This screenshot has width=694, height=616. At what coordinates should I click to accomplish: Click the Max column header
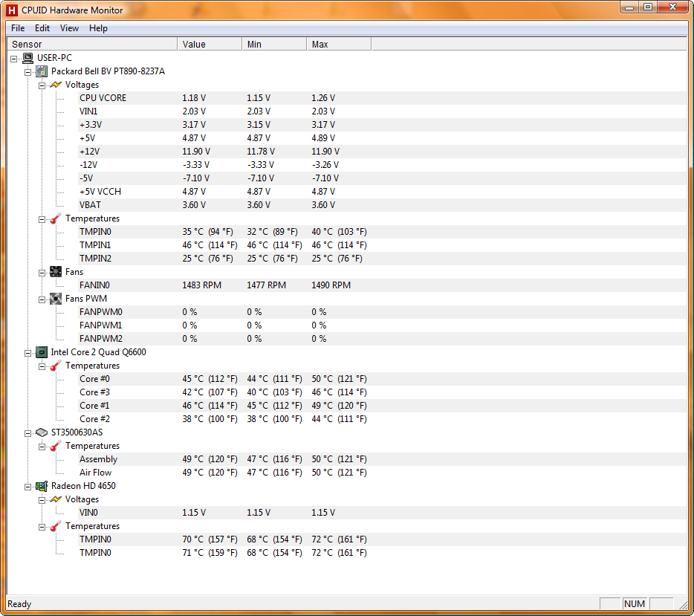(x=339, y=45)
